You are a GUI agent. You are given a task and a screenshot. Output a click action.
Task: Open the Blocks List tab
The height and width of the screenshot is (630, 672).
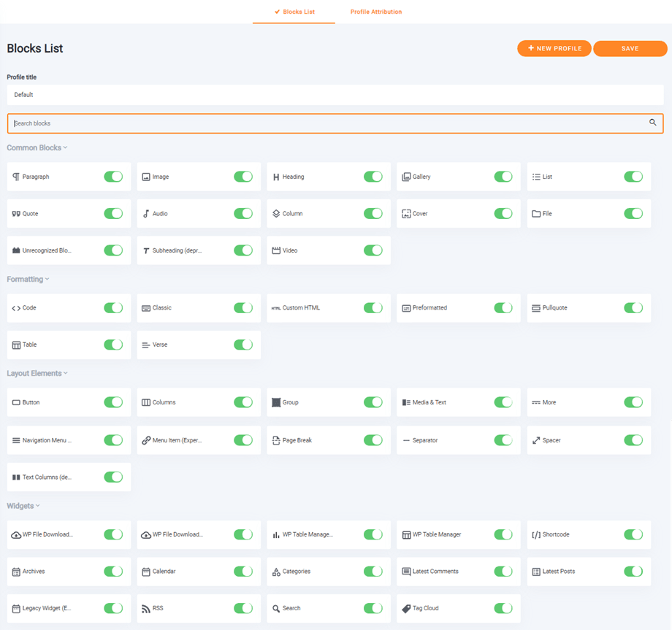pyautogui.click(x=294, y=12)
